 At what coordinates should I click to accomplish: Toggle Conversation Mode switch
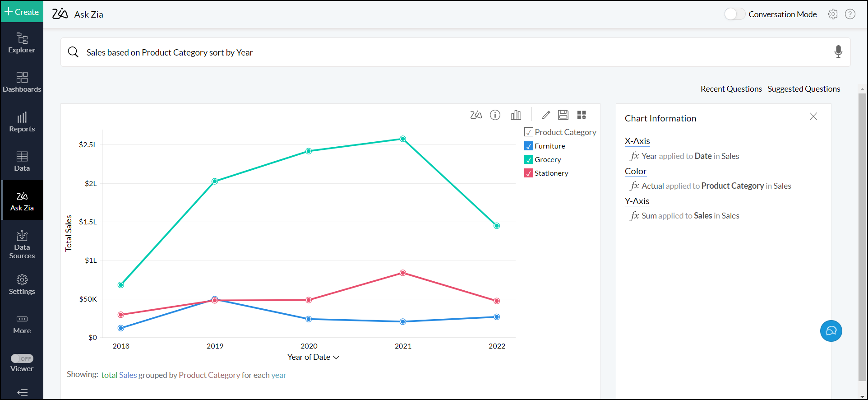pyautogui.click(x=734, y=14)
